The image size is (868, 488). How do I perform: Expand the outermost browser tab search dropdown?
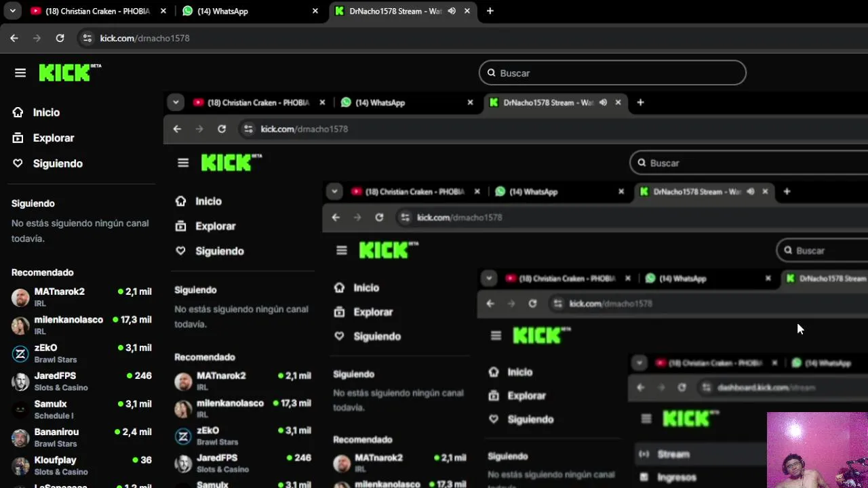(12, 11)
